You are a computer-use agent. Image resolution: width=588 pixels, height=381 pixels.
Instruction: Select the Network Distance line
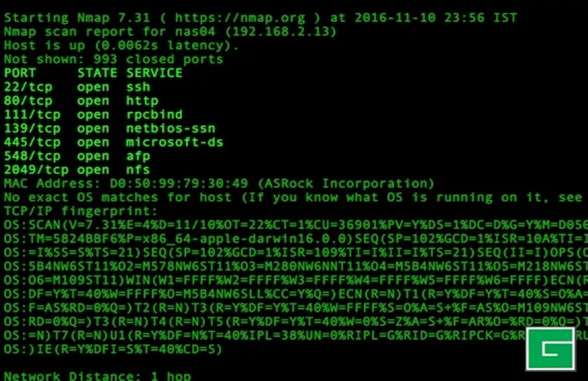click(x=97, y=376)
